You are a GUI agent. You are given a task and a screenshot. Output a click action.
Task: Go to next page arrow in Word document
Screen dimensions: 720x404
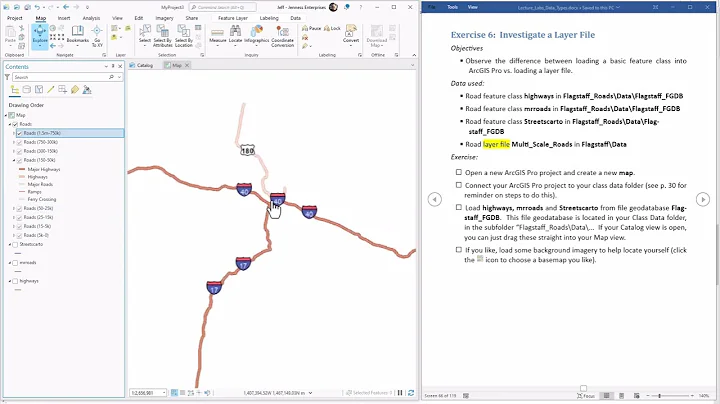pos(703,199)
